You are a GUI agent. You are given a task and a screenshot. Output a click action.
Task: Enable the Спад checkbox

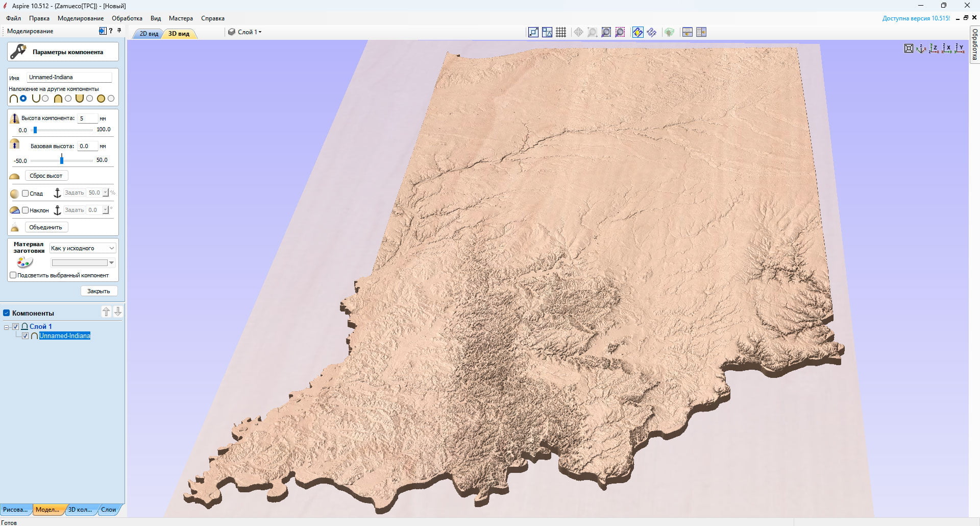[x=25, y=194]
